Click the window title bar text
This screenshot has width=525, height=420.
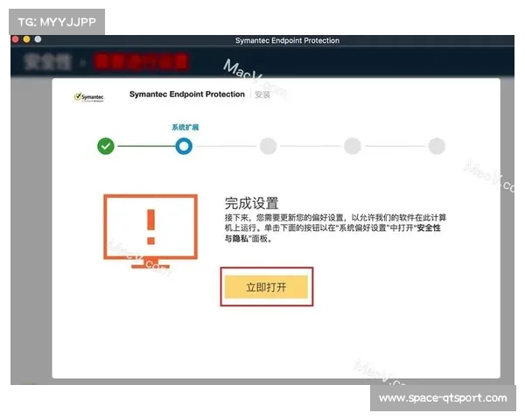pos(287,40)
